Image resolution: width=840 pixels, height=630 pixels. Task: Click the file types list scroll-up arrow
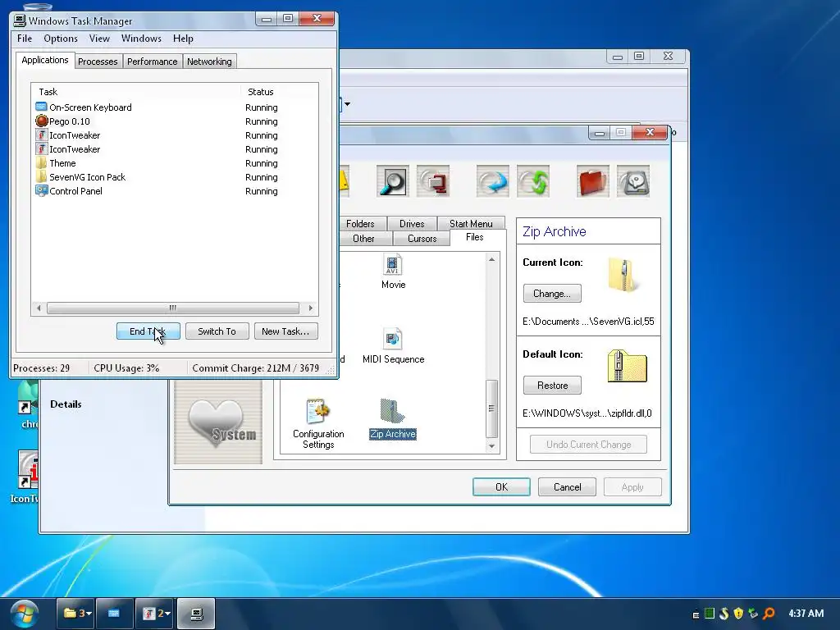(492, 259)
